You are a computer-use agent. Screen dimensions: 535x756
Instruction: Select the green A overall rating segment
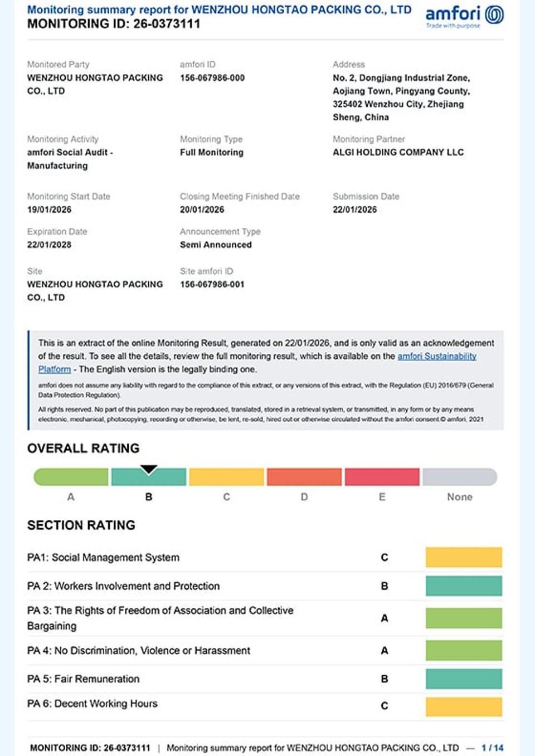(x=71, y=477)
